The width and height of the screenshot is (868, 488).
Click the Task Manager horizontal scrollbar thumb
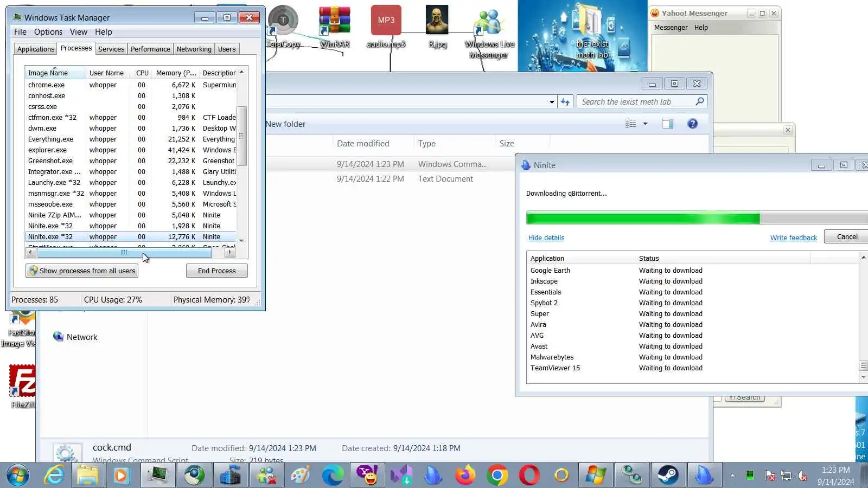pos(124,252)
